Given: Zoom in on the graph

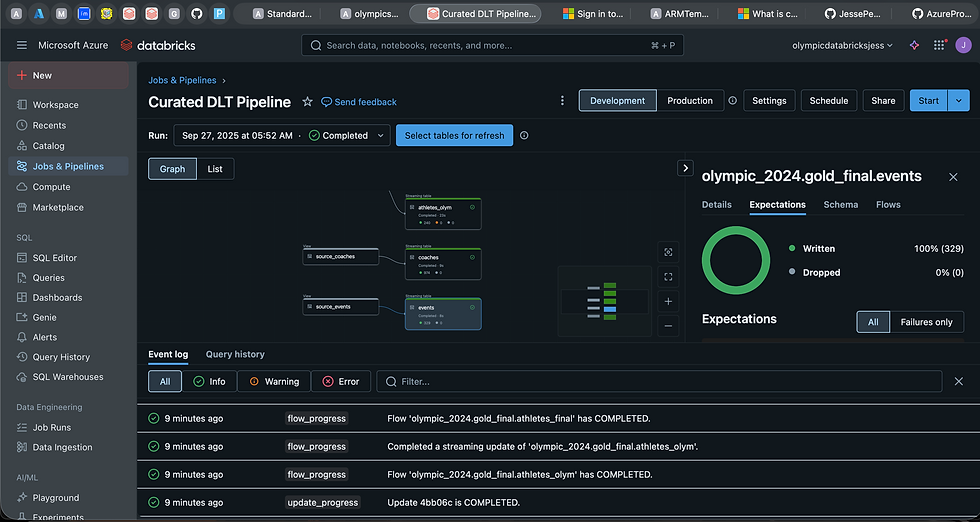Looking at the screenshot, I should [x=668, y=301].
